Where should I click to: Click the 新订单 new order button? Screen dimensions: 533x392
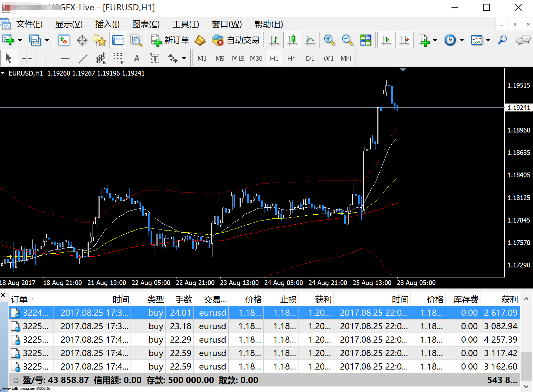pos(170,40)
